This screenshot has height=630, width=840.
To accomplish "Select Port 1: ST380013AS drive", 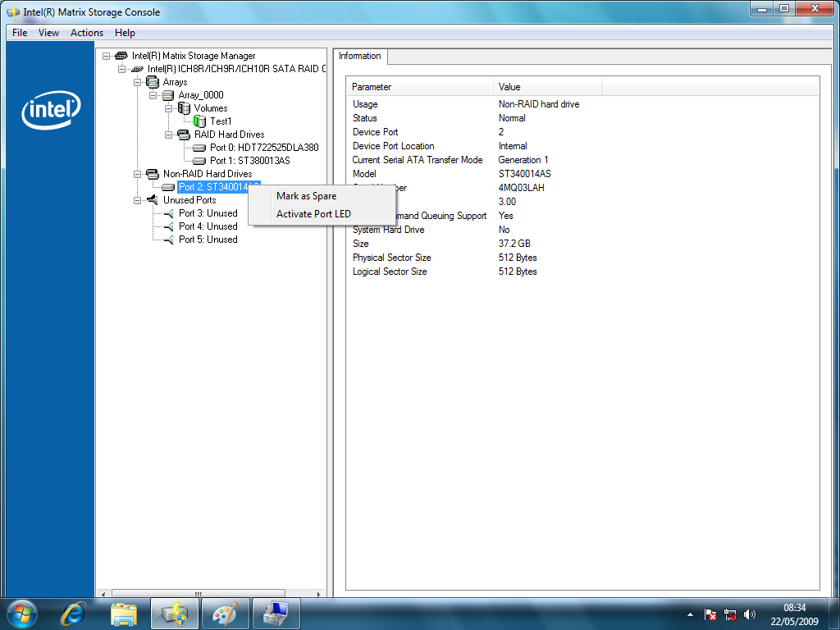I will point(249,161).
